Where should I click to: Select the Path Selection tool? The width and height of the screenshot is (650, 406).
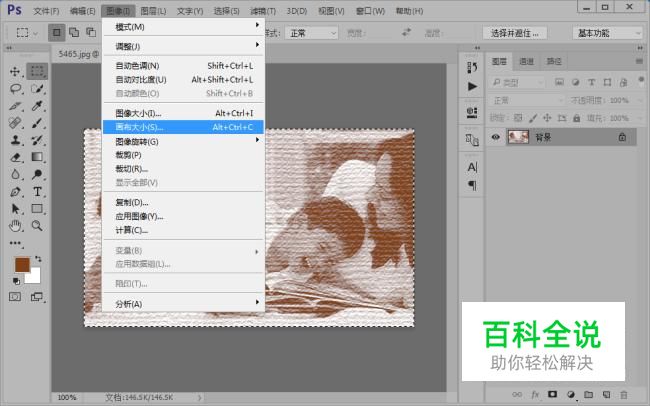pos(15,209)
